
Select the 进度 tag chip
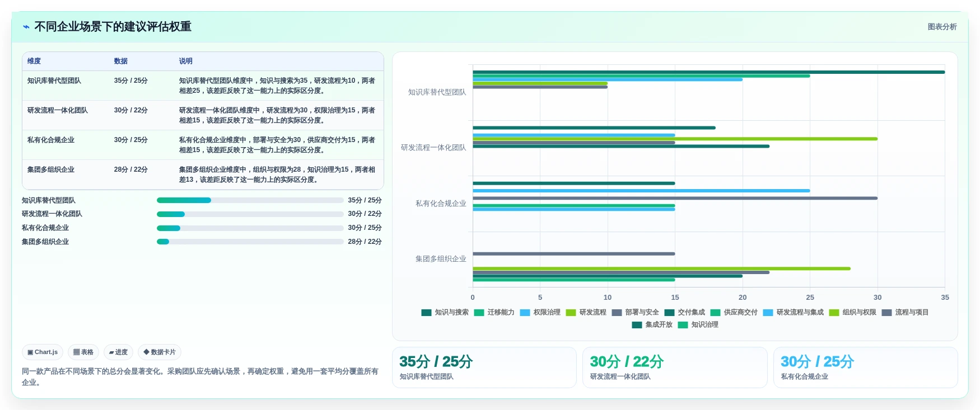[x=118, y=352]
